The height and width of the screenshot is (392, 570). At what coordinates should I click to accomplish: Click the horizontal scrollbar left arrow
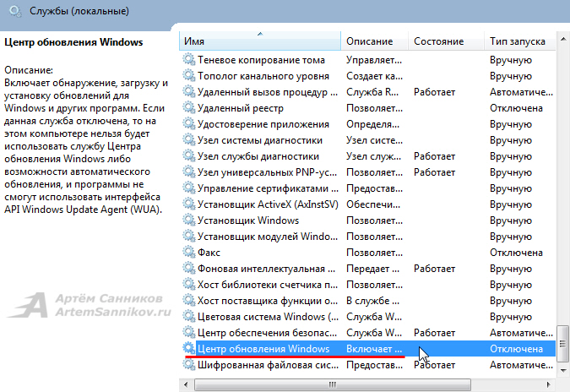(x=186, y=384)
